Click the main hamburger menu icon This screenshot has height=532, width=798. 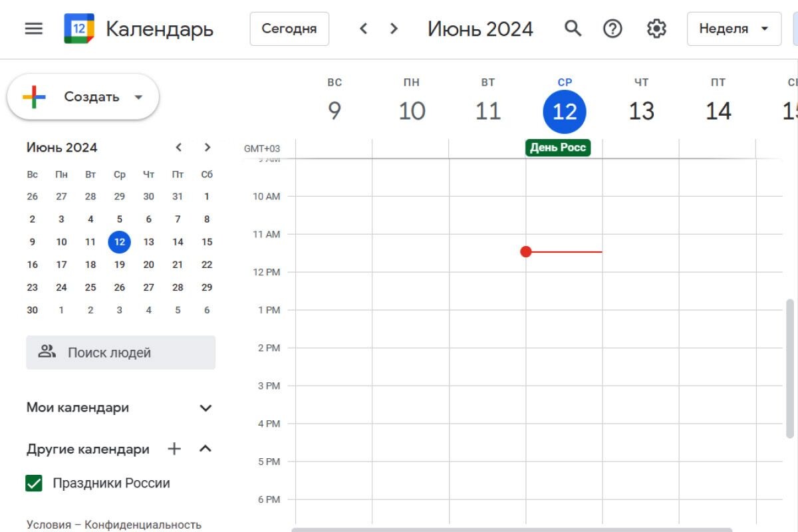pos(33,27)
